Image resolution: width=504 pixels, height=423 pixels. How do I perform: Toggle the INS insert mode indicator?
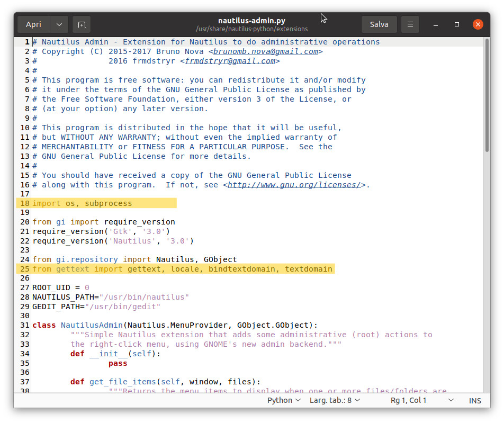click(475, 400)
